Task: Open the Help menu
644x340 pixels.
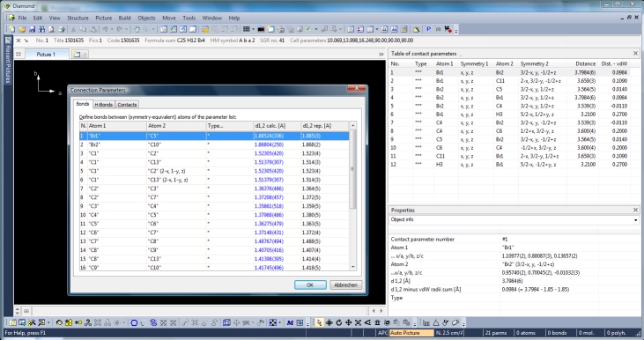Action: tap(234, 18)
